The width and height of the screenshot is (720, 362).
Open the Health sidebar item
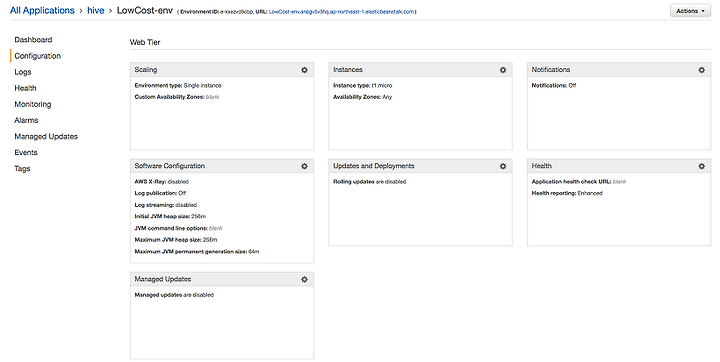pyautogui.click(x=25, y=88)
